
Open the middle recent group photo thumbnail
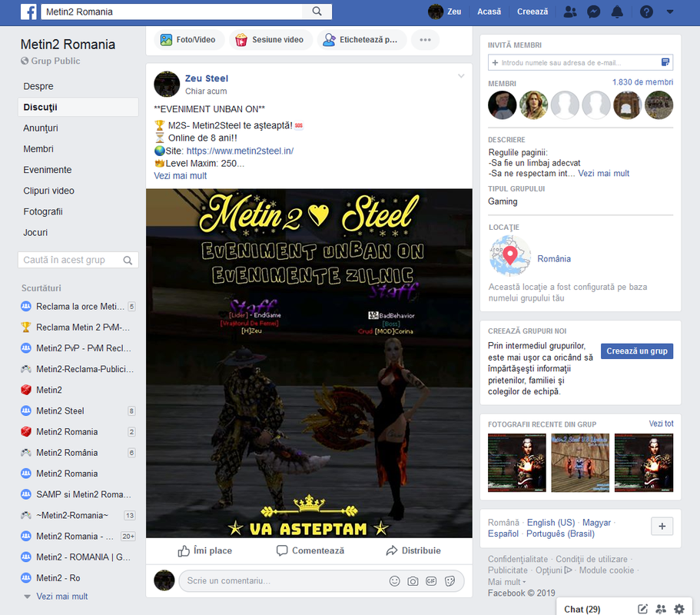click(x=580, y=463)
